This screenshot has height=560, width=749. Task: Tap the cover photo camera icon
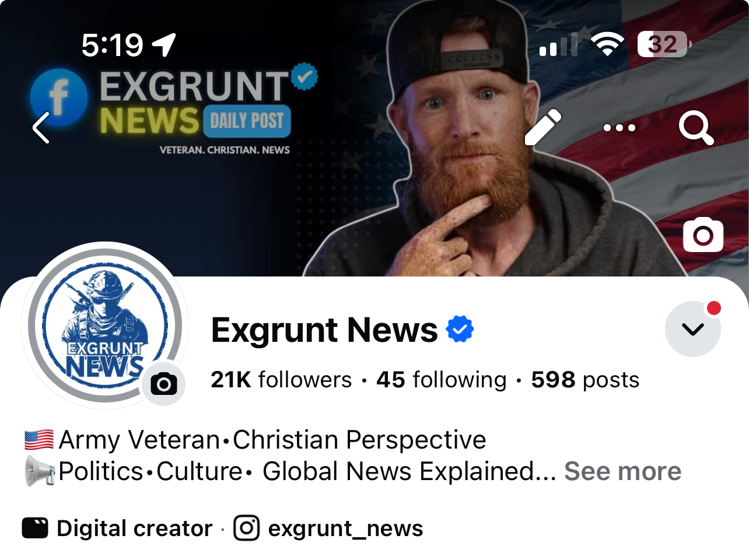[x=703, y=235]
